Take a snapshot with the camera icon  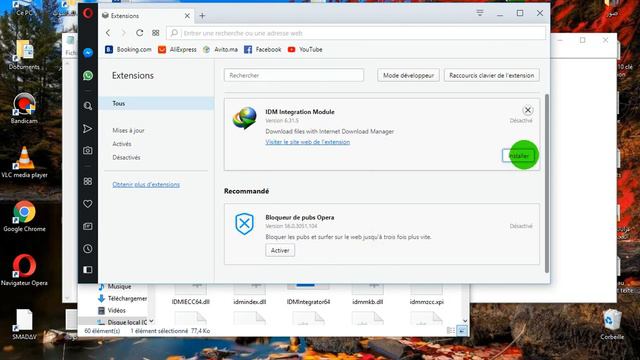click(88, 151)
